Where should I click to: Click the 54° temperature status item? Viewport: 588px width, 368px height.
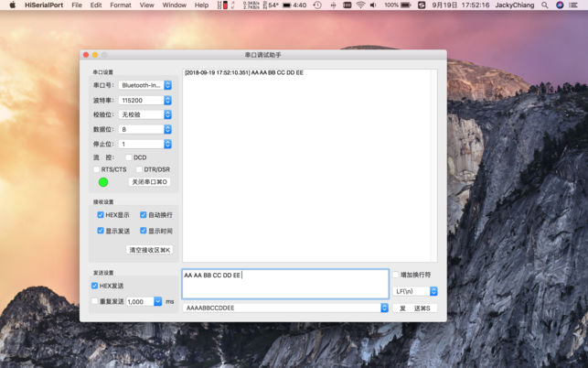(x=271, y=5)
